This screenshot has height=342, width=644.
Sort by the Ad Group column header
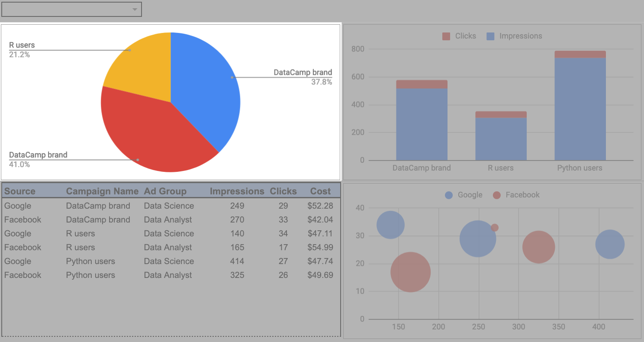pyautogui.click(x=165, y=191)
